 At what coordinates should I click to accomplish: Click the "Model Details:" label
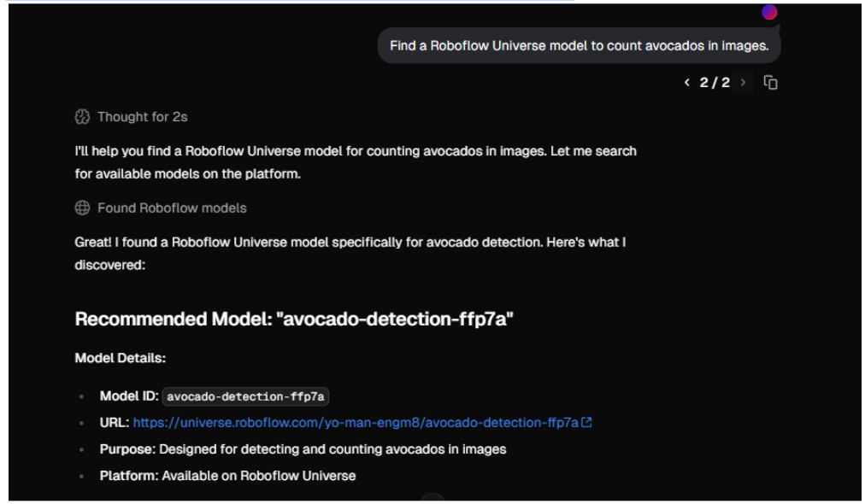click(x=121, y=358)
